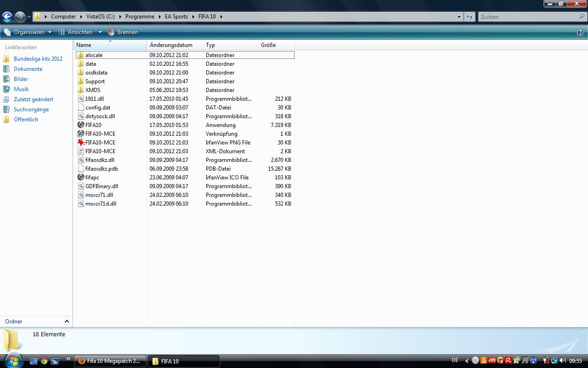
Task: Open Suchvorgänge favorite link
Action: [x=31, y=109]
